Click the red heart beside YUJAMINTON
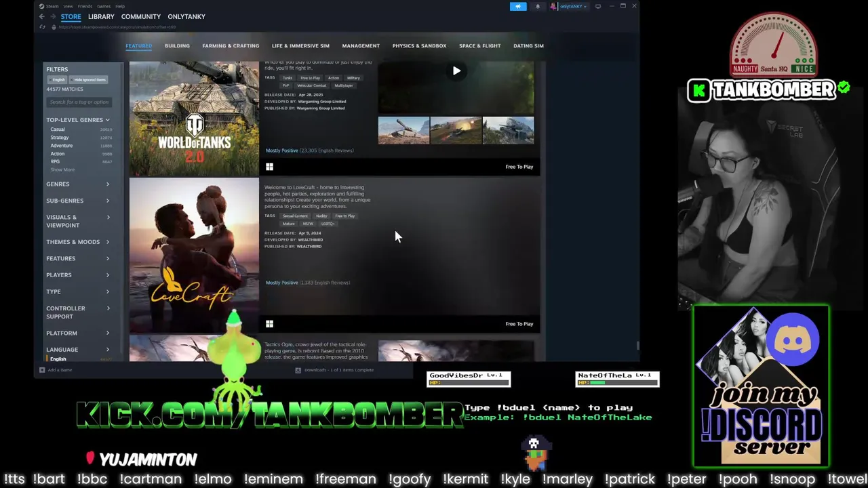This screenshot has height=488, width=868. coord(90,459)
